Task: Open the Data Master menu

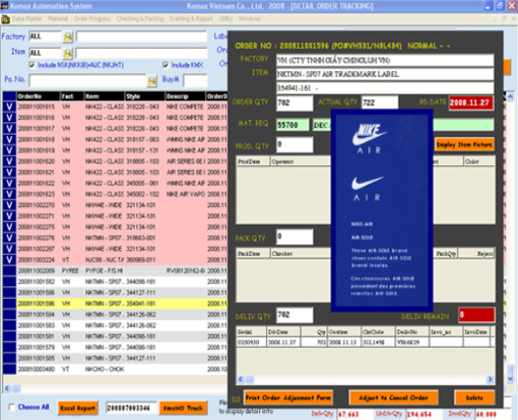Action: click(x=27, y=19)
